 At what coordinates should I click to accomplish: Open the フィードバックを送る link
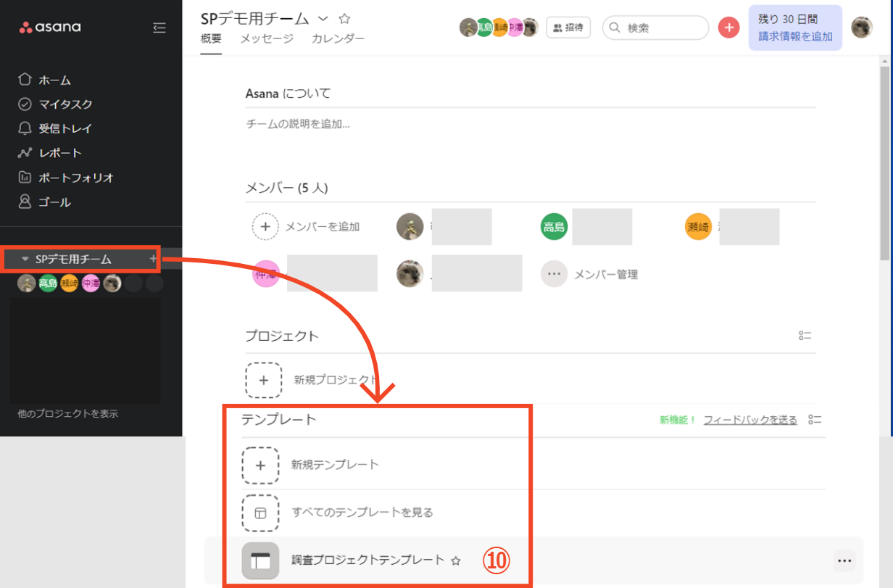(750, 420)
